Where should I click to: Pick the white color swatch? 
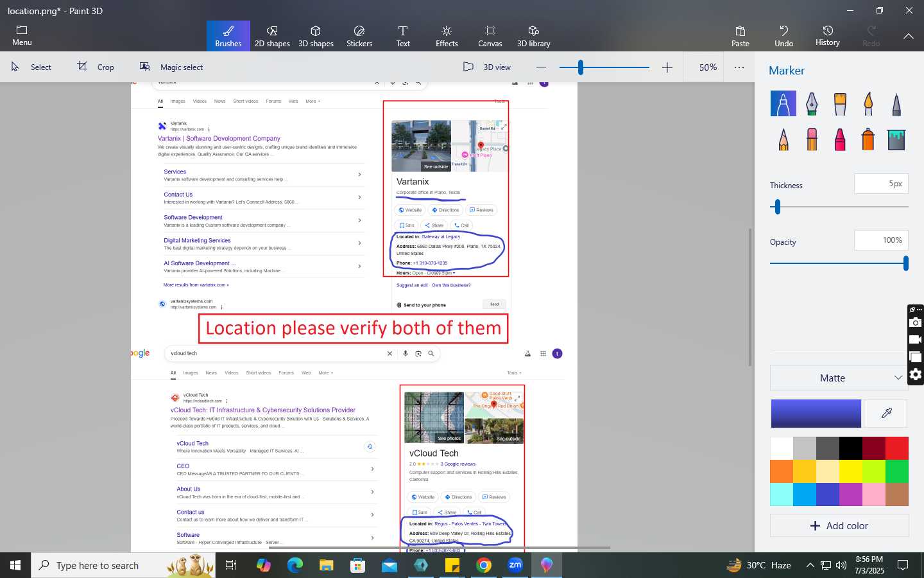tap(782, 448)
